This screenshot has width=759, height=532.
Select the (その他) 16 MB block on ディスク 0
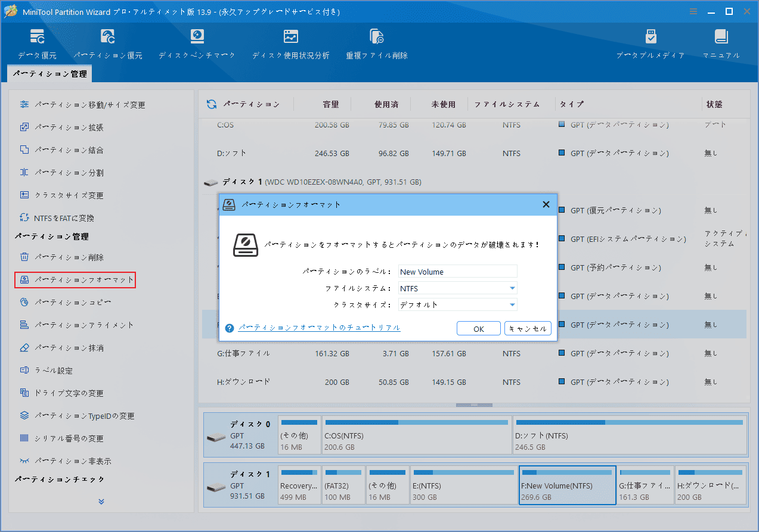[x=300, y=435]
